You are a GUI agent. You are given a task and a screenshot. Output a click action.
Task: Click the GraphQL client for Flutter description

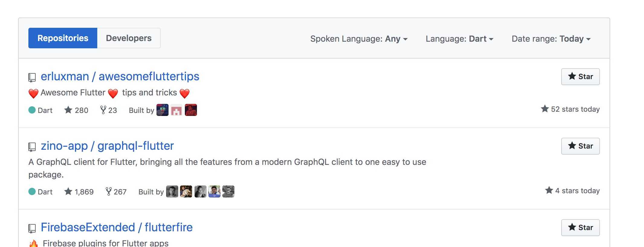pyautogui.click(x=227, y=168)
